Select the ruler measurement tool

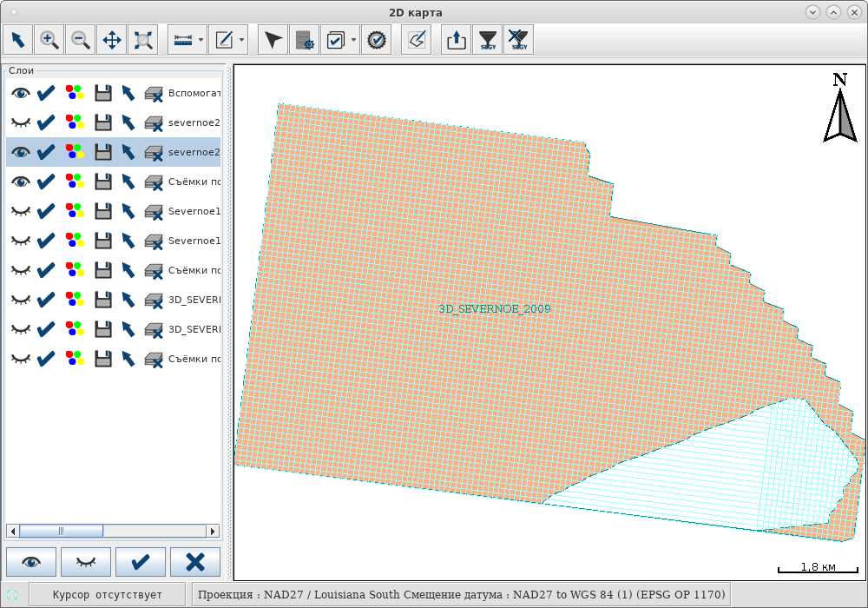coord(182,40)
